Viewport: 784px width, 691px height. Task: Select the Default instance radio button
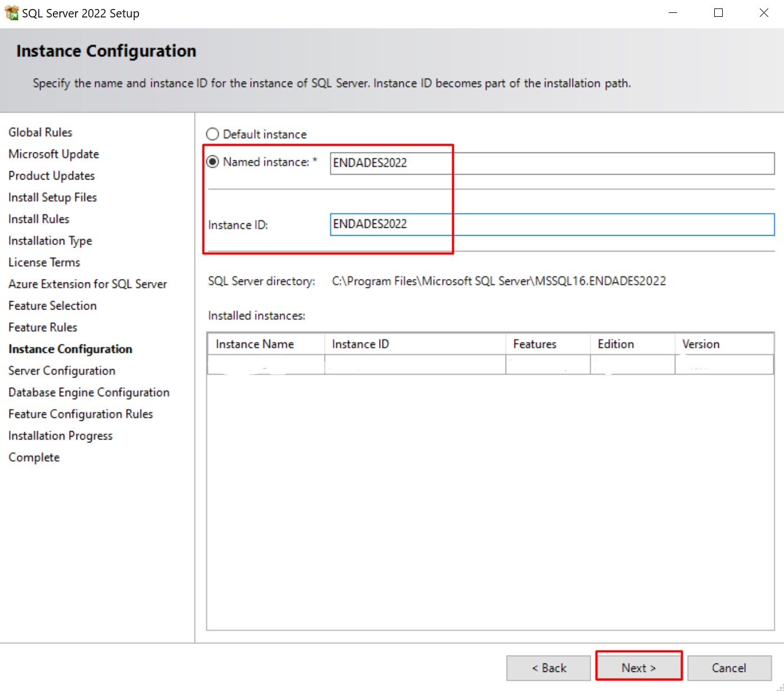click(213, 134)
